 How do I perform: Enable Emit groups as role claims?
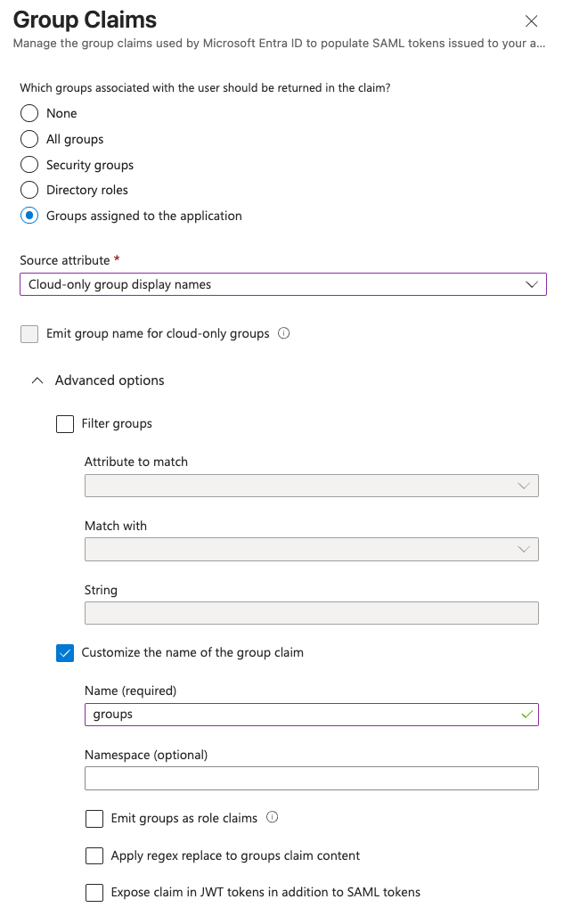pyautogui.click(x=94, y=818)
